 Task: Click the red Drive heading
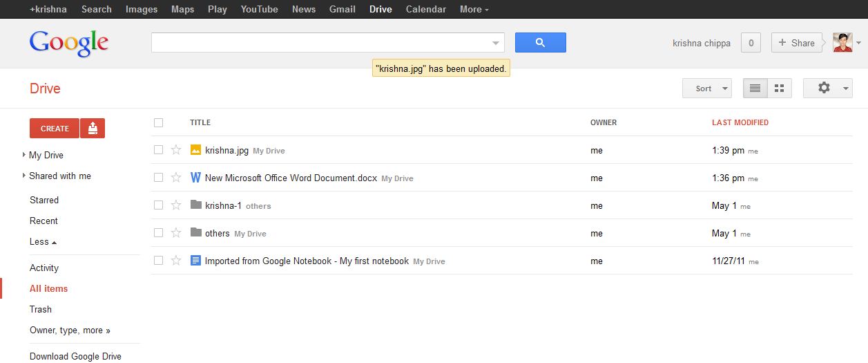(x=45, y=89)
